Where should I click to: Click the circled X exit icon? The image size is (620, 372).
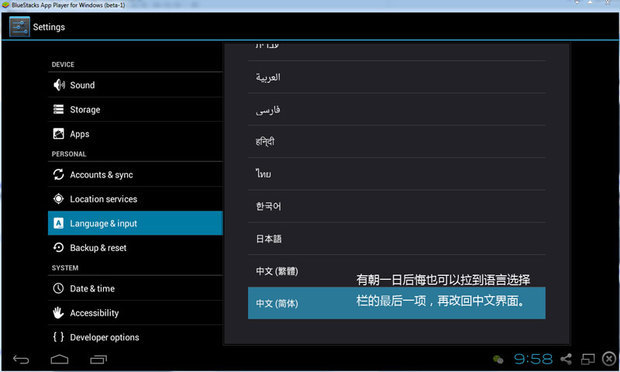609,359
